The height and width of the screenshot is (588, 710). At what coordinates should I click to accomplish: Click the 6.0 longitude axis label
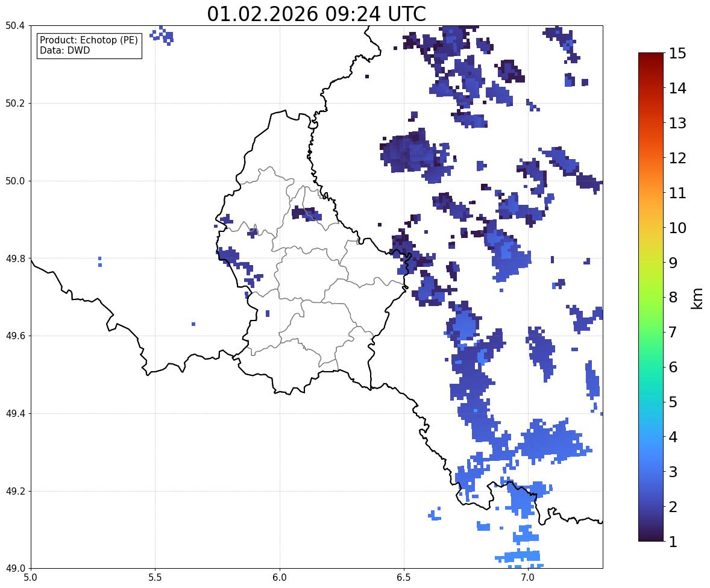[x=280, y=578]
